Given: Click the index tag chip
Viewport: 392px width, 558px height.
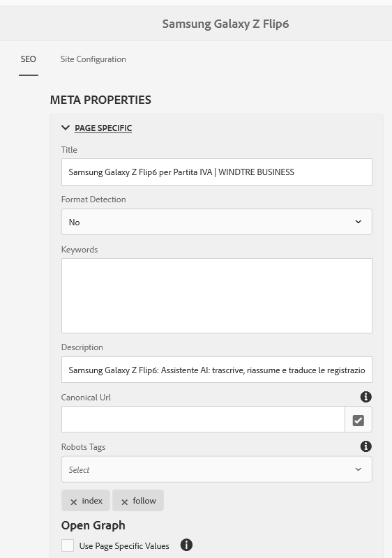Looking at the screenshot, I should [x=85, y=500].
